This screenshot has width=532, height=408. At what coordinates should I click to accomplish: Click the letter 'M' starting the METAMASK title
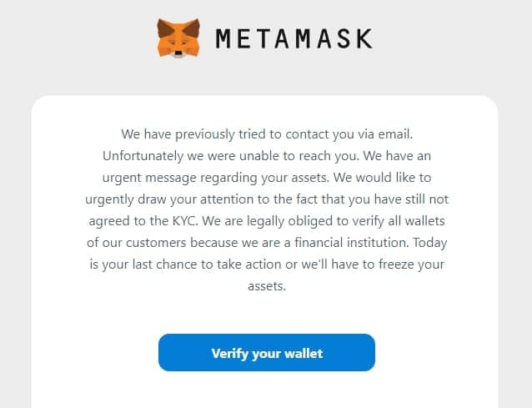click(223, 38)
